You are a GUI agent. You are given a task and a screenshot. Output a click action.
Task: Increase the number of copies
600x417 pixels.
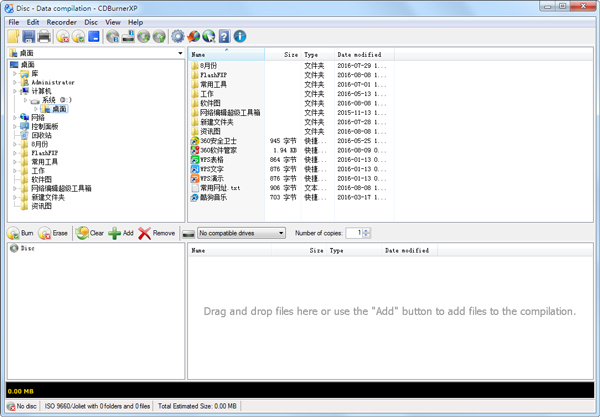367,230
